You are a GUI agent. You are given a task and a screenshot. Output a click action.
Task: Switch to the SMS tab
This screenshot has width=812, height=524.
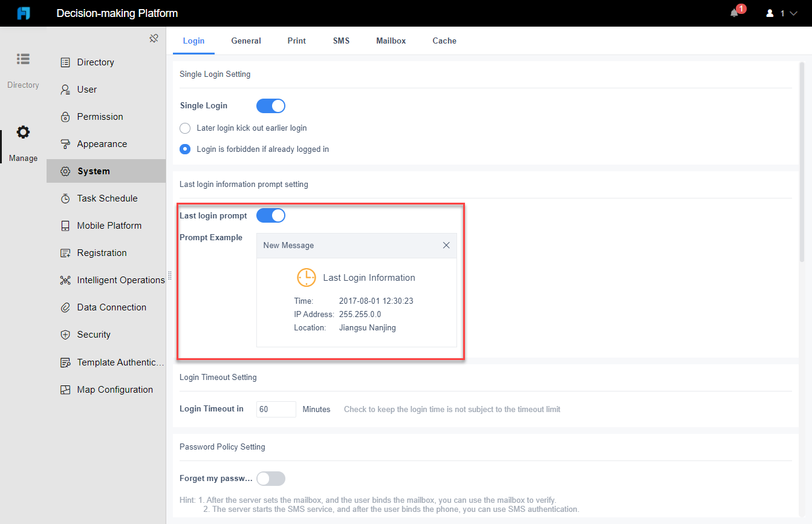pyautogui.click(x=341, y=41)
